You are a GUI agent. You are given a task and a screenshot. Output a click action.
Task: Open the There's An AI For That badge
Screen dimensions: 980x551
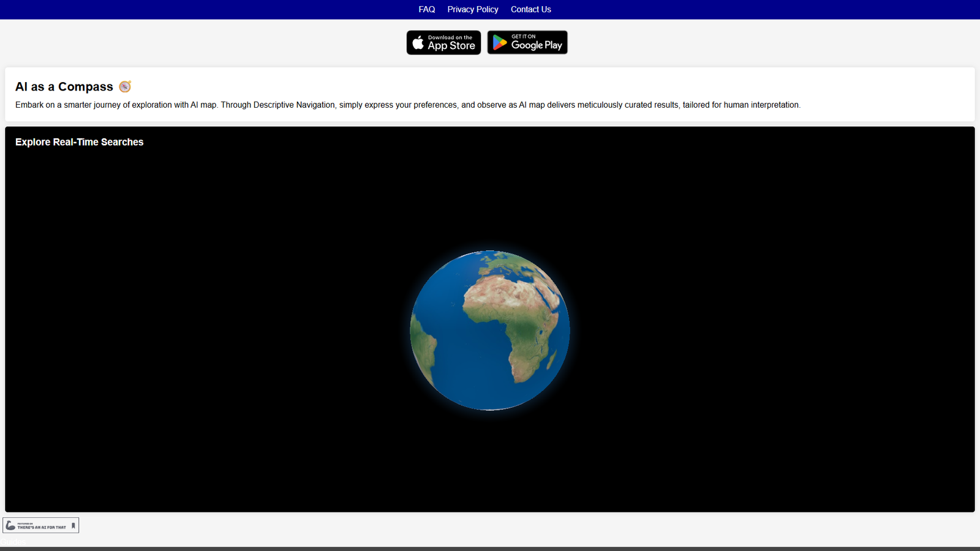click(x=41, y=525)
